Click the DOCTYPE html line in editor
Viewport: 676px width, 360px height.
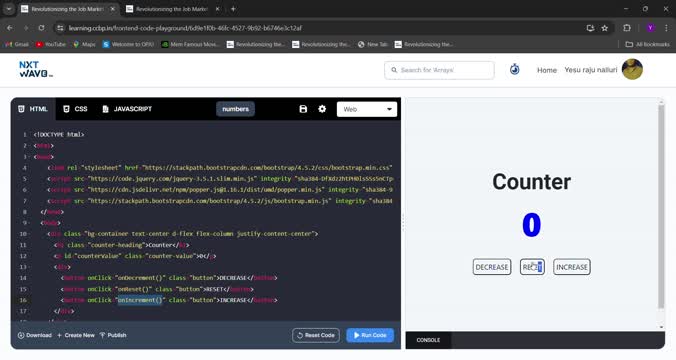[59, 135]
